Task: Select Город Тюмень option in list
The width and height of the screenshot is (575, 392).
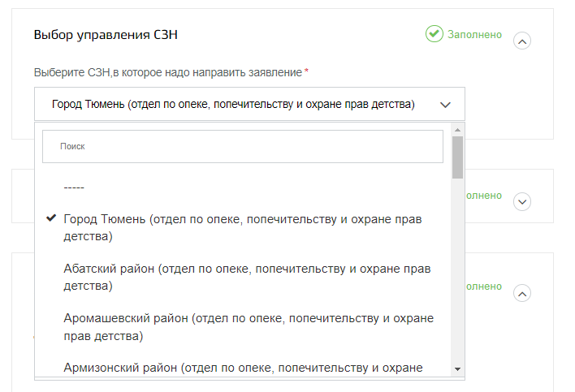Action: [243, 227]
